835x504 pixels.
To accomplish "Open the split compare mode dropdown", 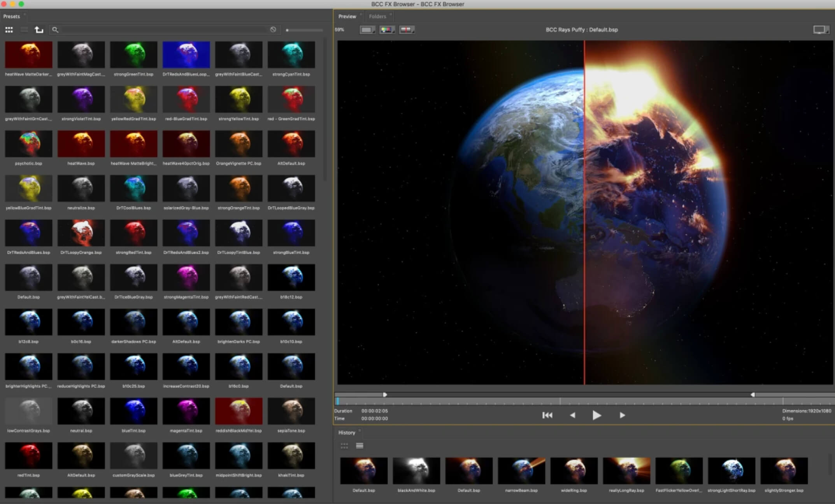I will tap(407, 30).
